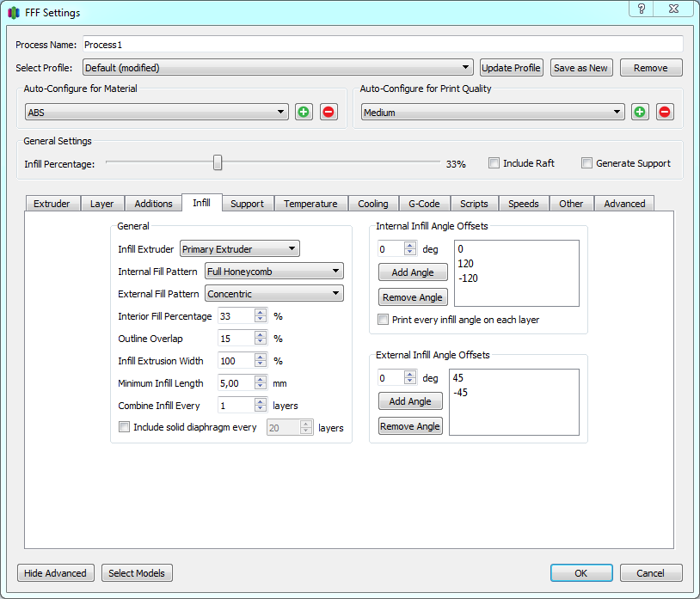Open the Scripts tab
Image resolution: width=700 pixels, height=599 pixels.
[x=474, y=204]
